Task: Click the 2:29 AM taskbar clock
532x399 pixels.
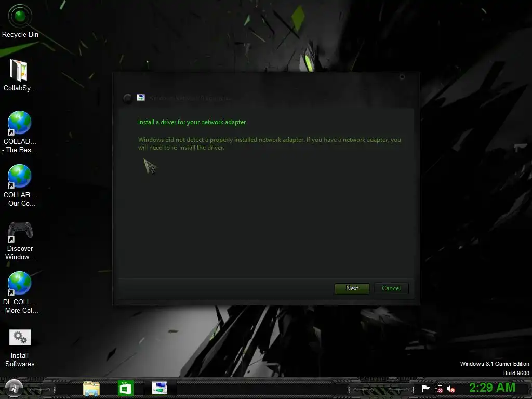Action: point(492,388)
